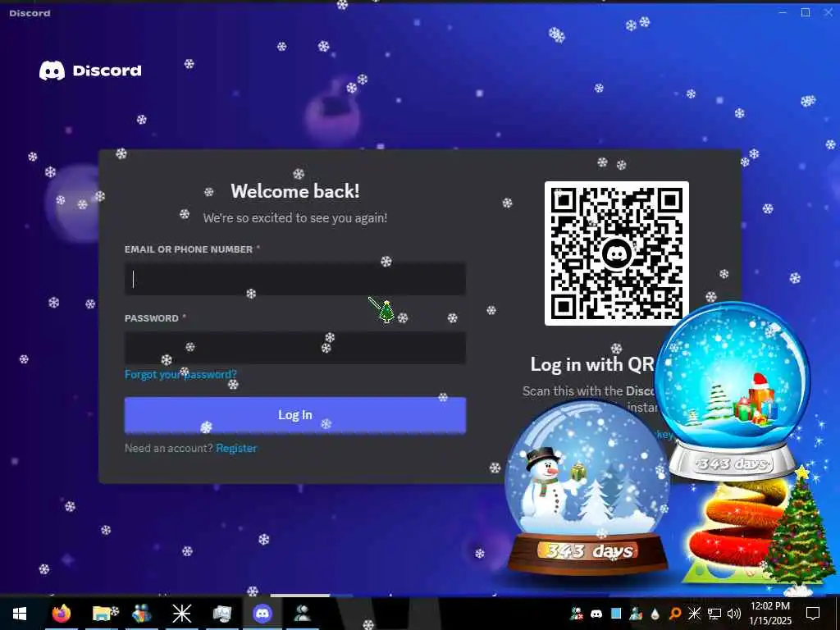The width and height of the screenshot is (840, 630).
Task: Maximize the Discord window
Action: pos(806,12)
